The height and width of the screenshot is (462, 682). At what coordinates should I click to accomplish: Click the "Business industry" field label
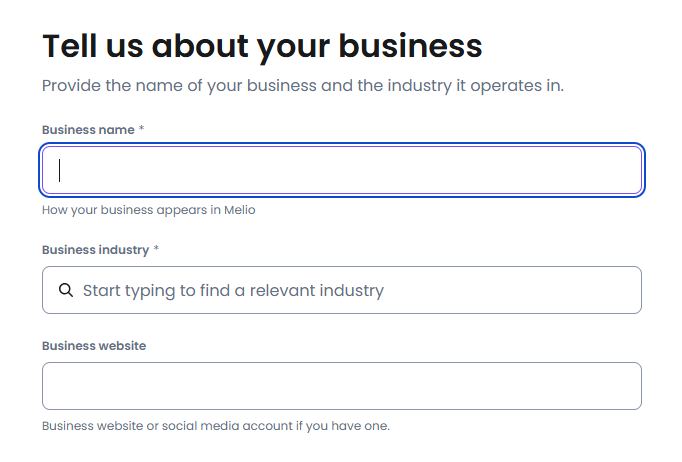point(95,250)
